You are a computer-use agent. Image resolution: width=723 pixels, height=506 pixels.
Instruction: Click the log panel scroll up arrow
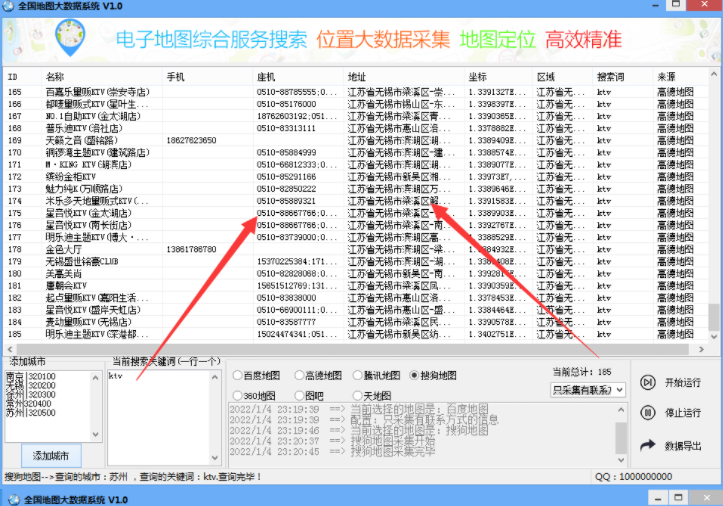[621, 410]
